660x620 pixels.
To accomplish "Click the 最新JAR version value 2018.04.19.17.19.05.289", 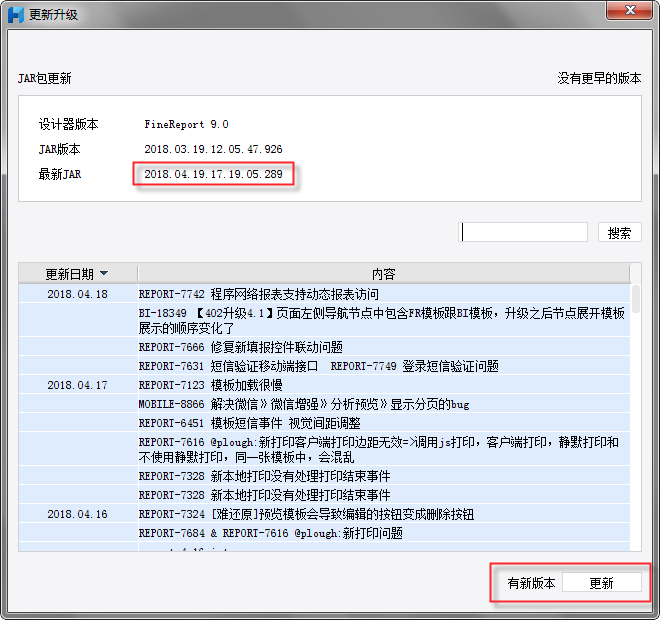I will [x=213, y=174].
